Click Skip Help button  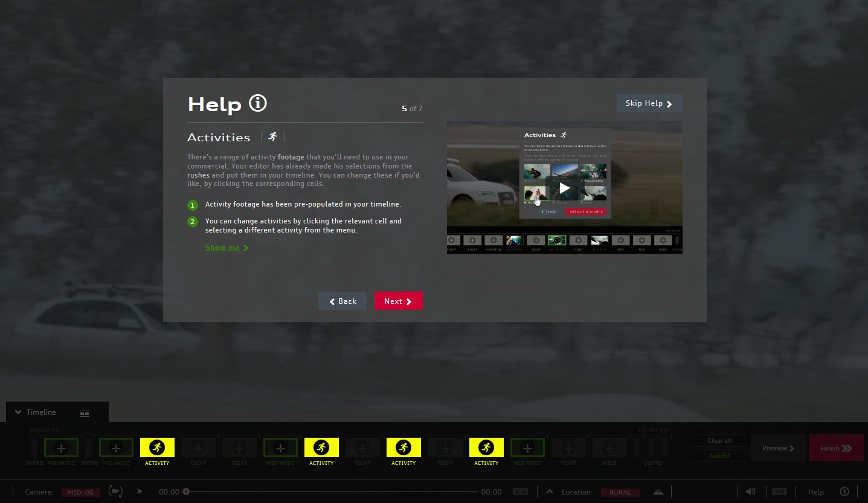click(x=649, y=103)
